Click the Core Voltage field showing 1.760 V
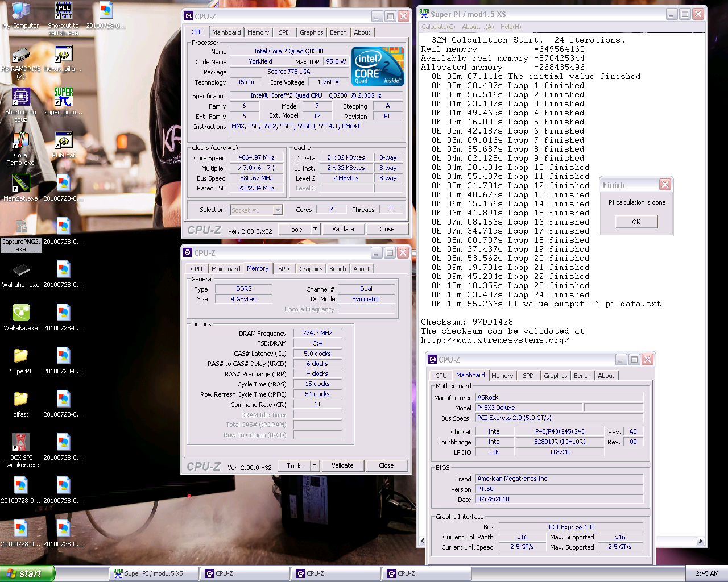 tap(329, 82)
